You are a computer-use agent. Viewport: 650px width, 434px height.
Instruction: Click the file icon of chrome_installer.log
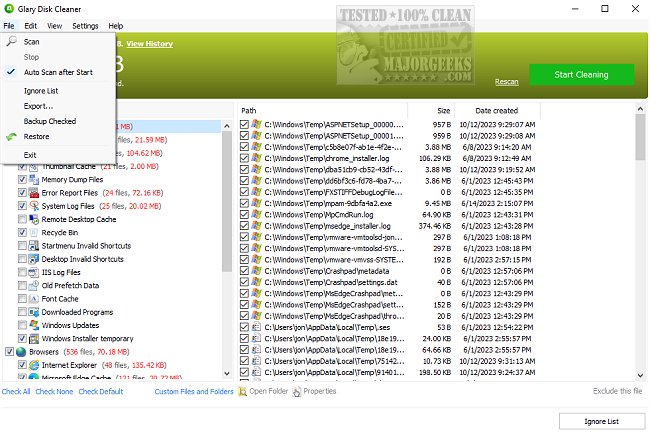257,158
